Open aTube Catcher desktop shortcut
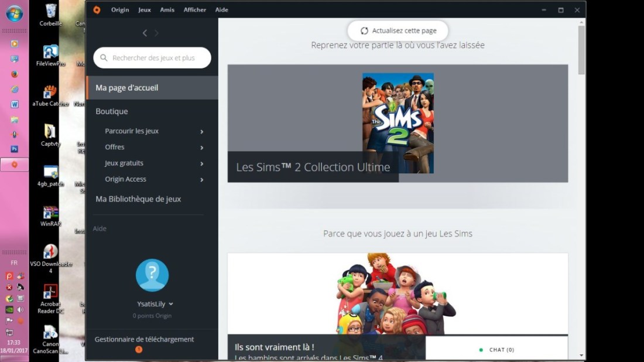The height and width of the screenshot is (362, 644). tap(51, 92)
